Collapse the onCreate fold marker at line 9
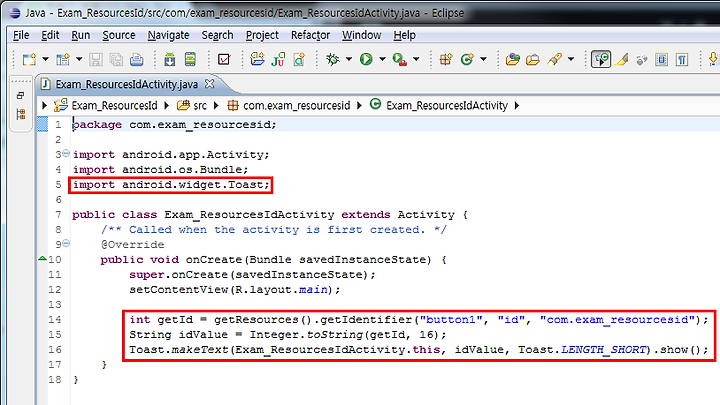The height and width of the screenshot is (405, 720). (66, 243)
